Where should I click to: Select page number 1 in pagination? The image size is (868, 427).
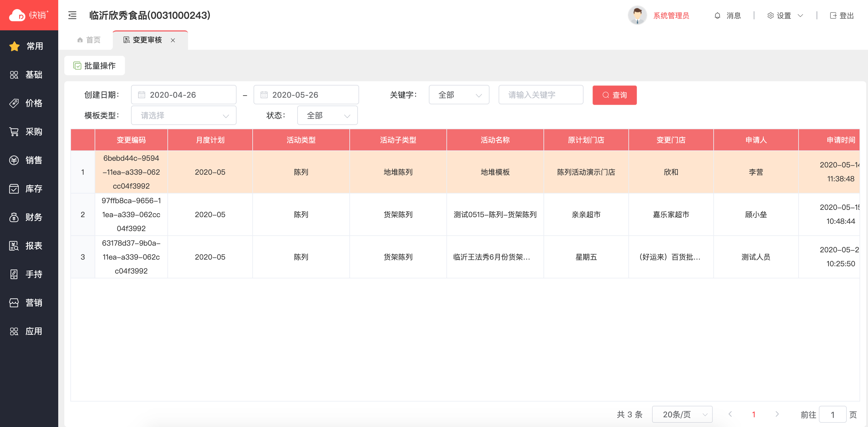(x=754, y=415)
